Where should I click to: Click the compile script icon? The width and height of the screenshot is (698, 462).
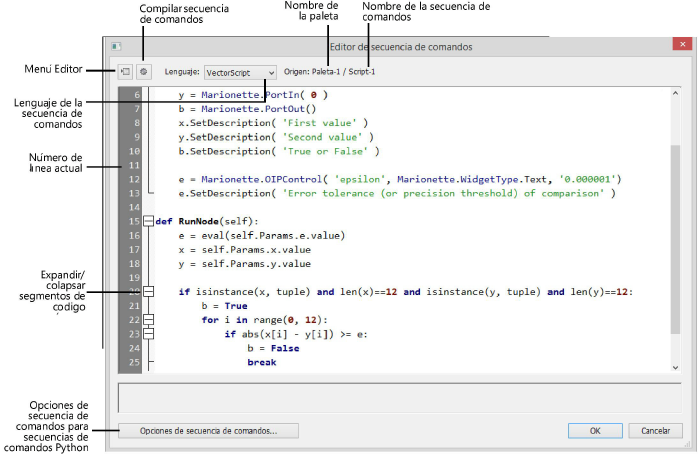[x=144, y=73]
